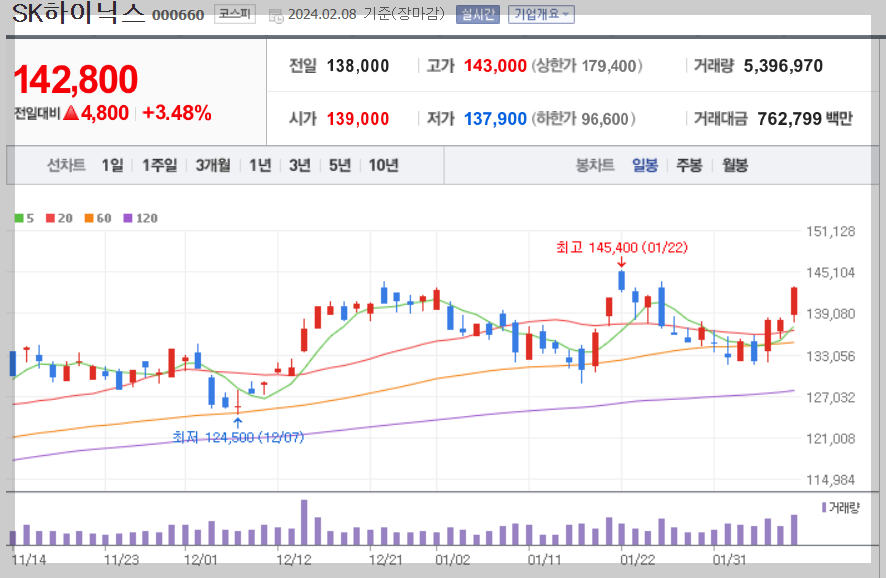Click the 01/22 date axis label
Viewport: 886px width, 578px height.
click(x=637, y=560)
